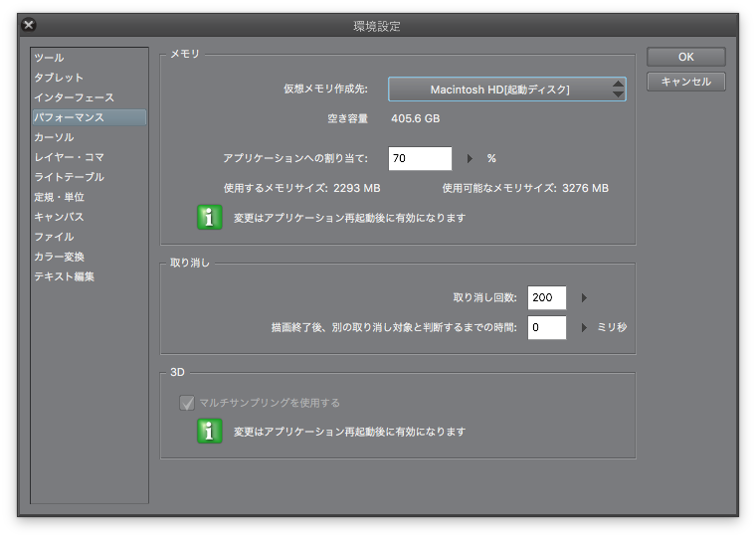Click the delay time field showing 0
Viewport: 756px width, 538px height.
[x=546, y=327]
